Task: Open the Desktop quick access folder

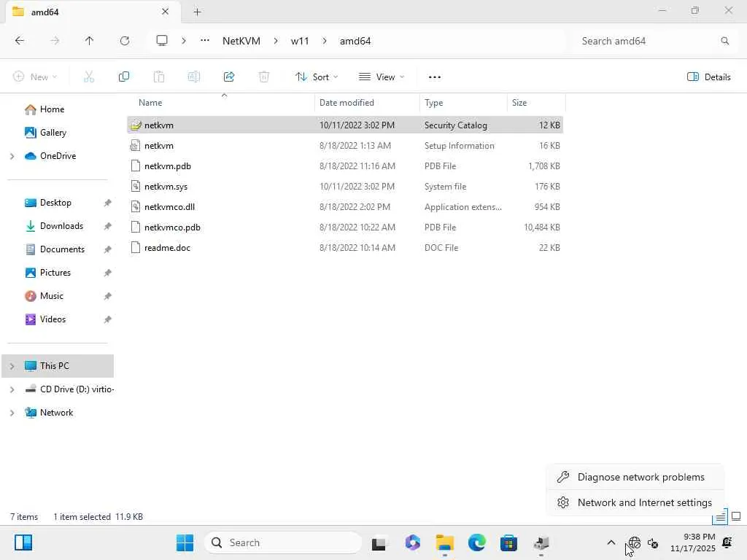Action: coord(55,203)
